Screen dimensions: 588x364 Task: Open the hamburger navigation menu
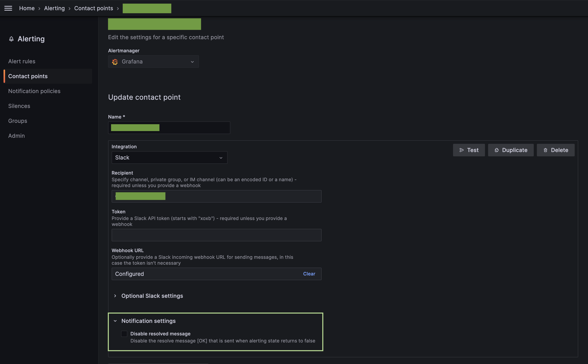(x=8, y=8)
